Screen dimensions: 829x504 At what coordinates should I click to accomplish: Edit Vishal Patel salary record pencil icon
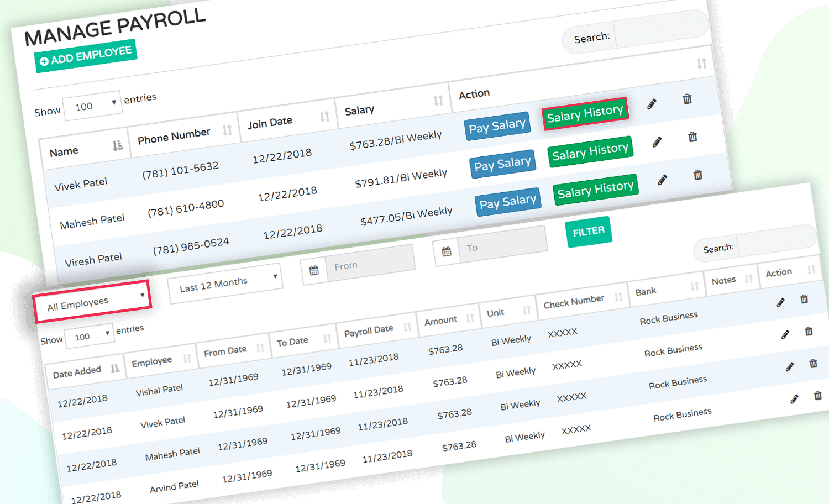point(780,302)
